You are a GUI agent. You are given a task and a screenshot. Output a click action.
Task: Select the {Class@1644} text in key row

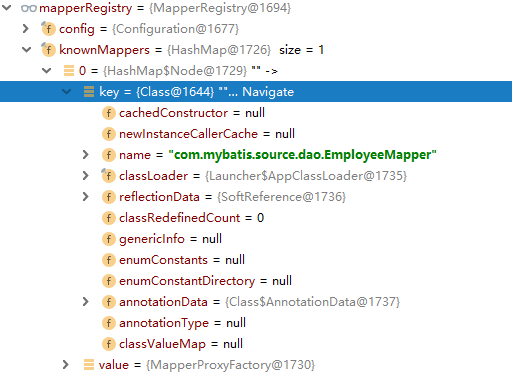pos(175,92)
